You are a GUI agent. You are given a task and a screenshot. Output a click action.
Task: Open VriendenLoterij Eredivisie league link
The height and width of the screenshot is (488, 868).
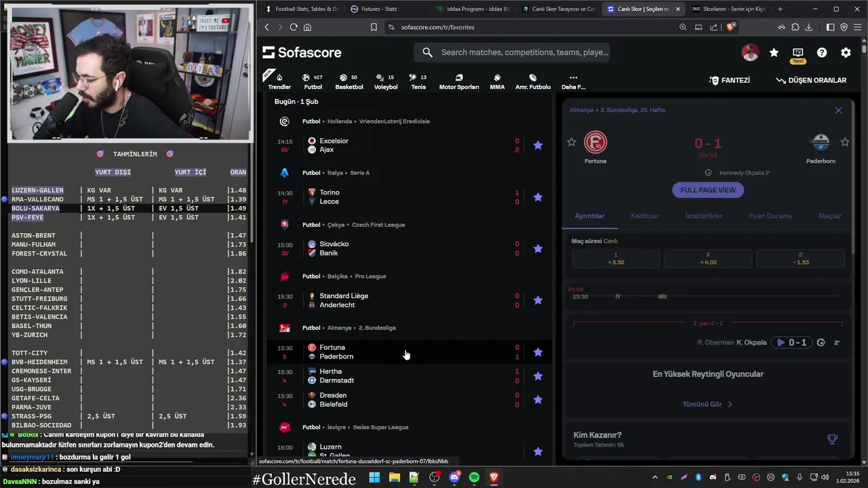394,121
